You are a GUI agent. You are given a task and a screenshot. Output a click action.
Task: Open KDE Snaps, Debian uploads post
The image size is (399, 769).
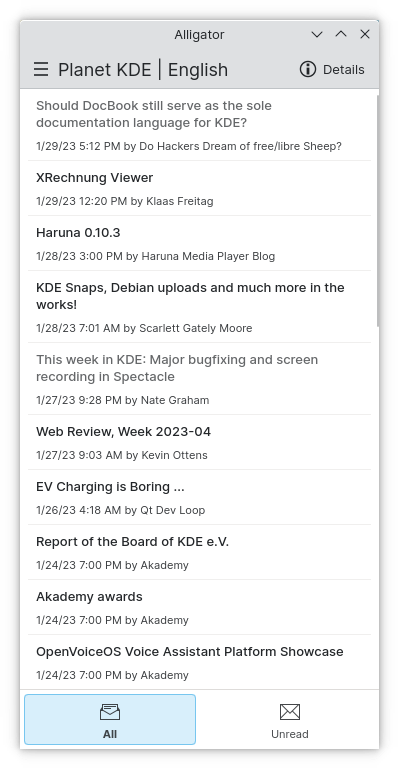click(x=200, y=307)
